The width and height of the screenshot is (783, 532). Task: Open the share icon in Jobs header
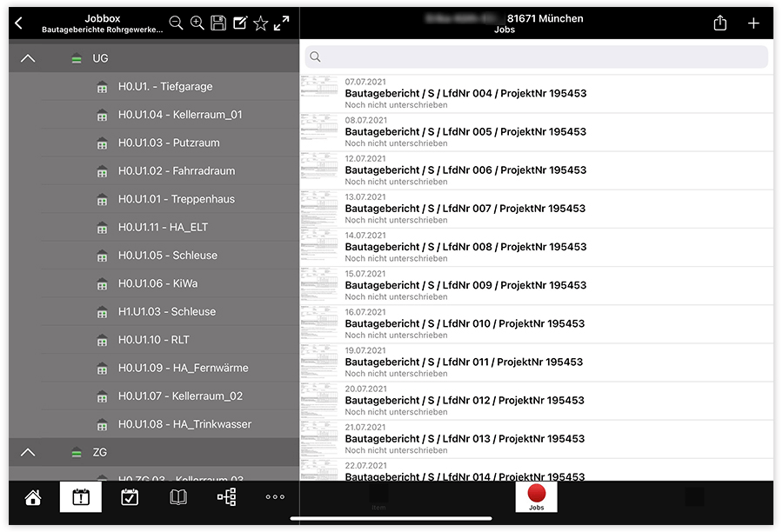coord(719,23)
